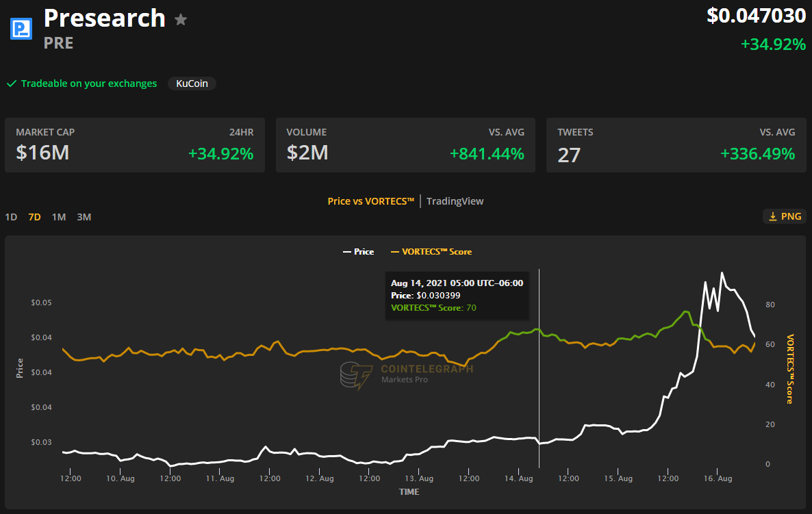This screenshot has width=812, height=514.
Task: Select the 1D time range
Action: pyautogui.click(x=11, y=217)
